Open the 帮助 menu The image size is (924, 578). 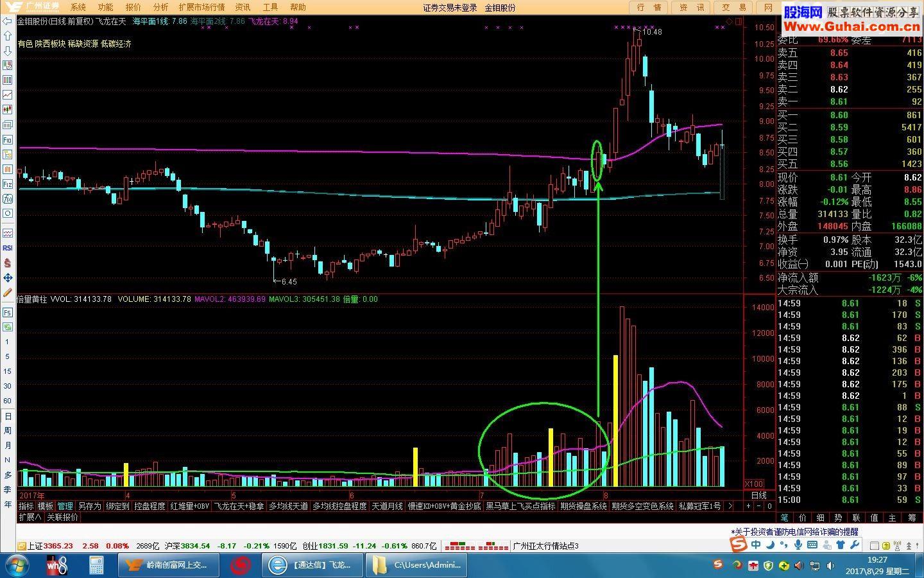click(x=298, y=7)
